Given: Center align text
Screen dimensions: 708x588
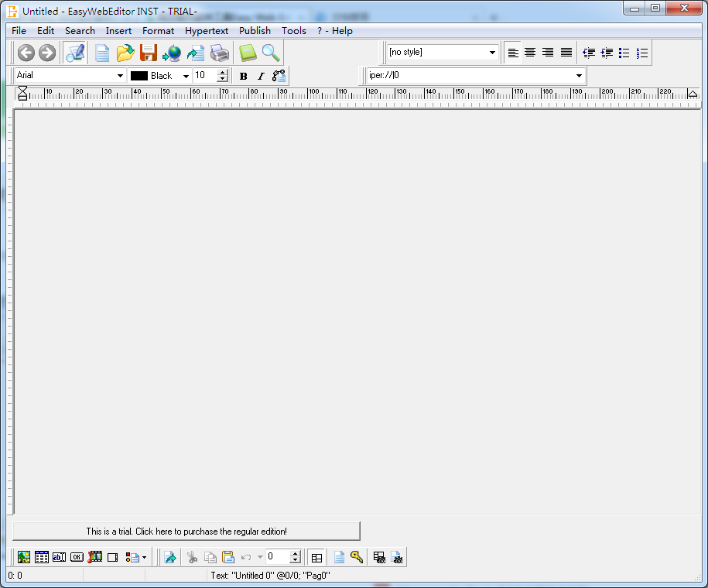Looking at the screenshot, I should 530,53.
